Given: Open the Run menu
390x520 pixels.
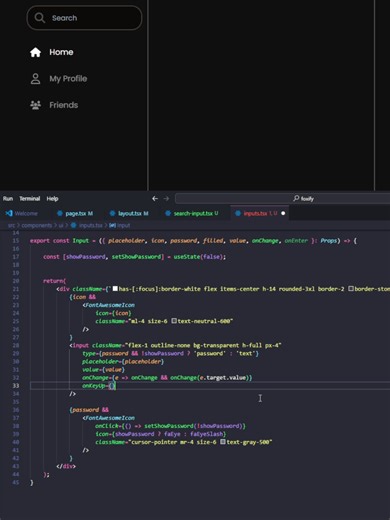Looking at the screenshot, I should (8, 199).
